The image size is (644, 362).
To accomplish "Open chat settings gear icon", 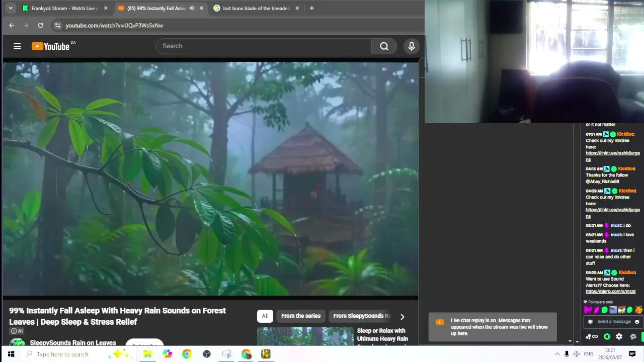I will 619,337.
